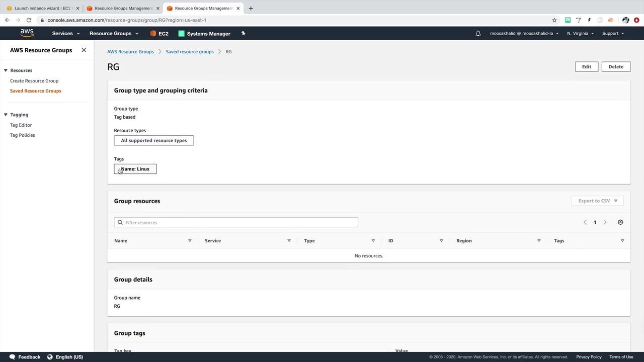Open Saved Resource Groups in sidebar
The height and width of the screenshot is (362, 644).
coord(36,91)
